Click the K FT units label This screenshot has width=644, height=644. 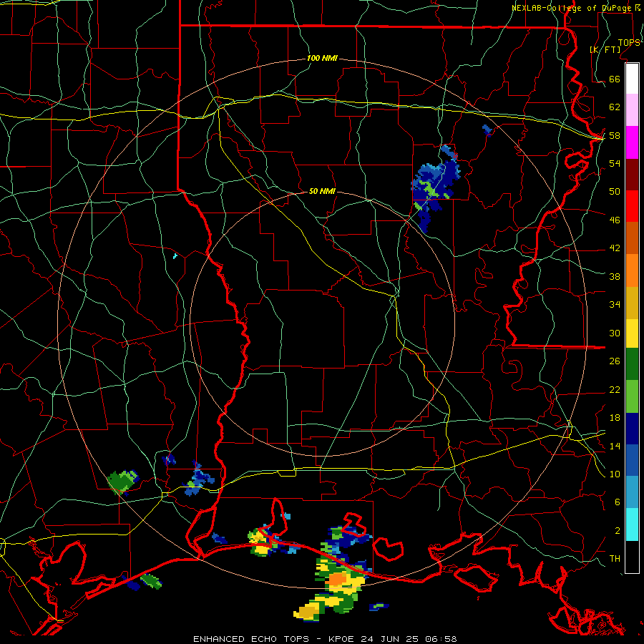pos(605,49)
